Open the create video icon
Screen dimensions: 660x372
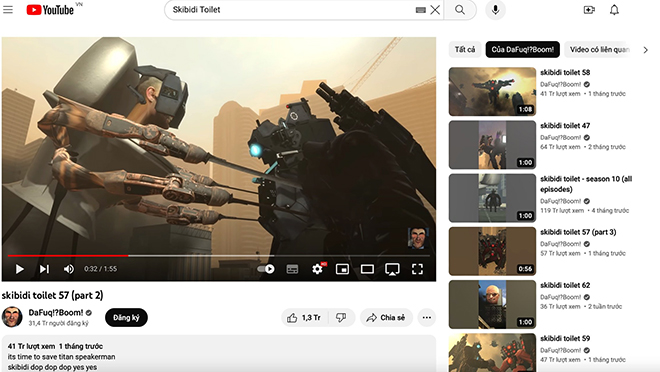[x=589, y=10]
